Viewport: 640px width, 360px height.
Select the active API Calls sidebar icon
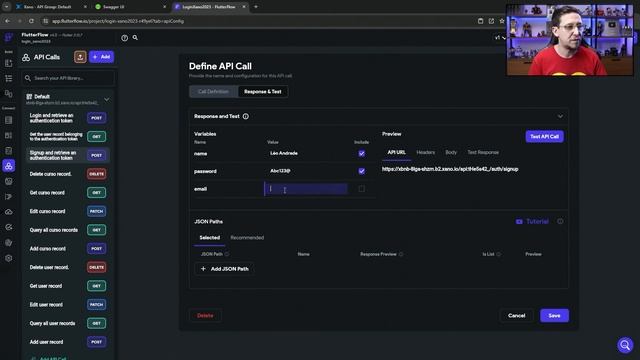(x=9, y=166)
